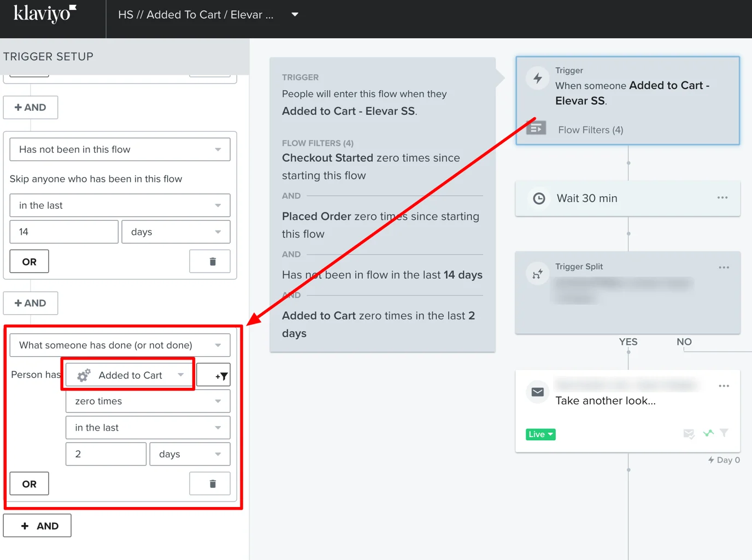This screenshot has height=560, width=752.
Task: Click the Flow Filters (4) text
Action: point(590,130)
